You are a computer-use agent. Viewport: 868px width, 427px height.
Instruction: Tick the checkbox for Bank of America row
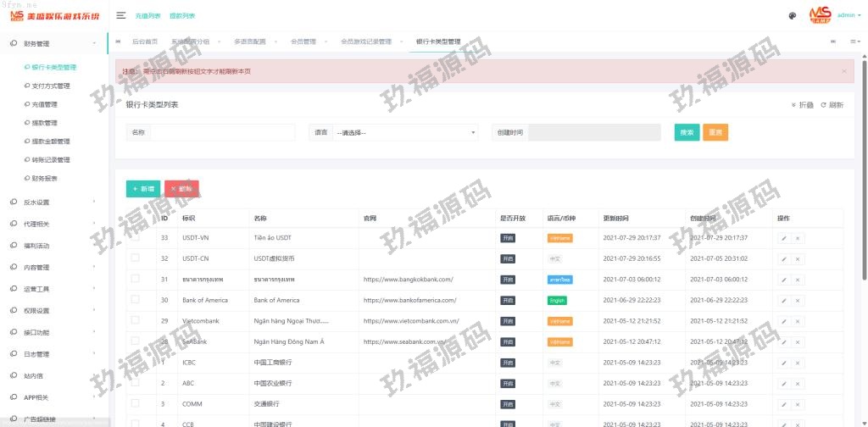click(x=136, y=300)
